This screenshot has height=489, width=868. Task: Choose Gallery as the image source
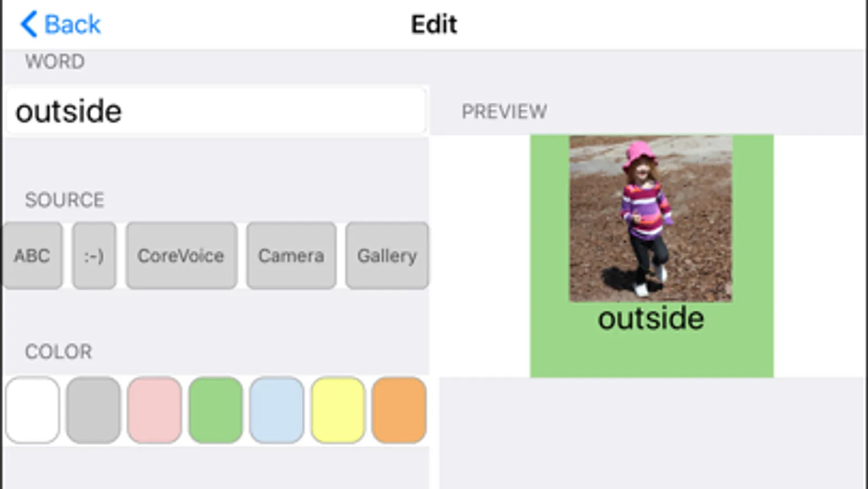(x=387, y=255)
